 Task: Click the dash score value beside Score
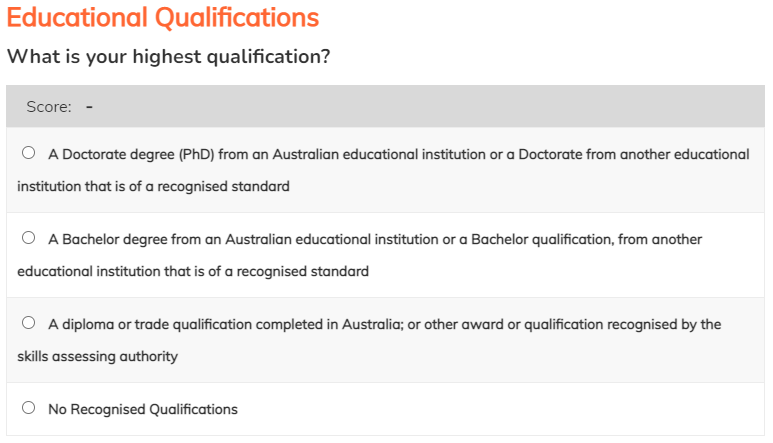(x=89, y=106)
